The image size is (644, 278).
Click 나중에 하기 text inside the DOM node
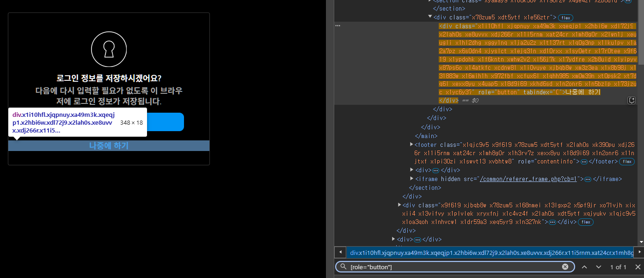tap(583, 92)
